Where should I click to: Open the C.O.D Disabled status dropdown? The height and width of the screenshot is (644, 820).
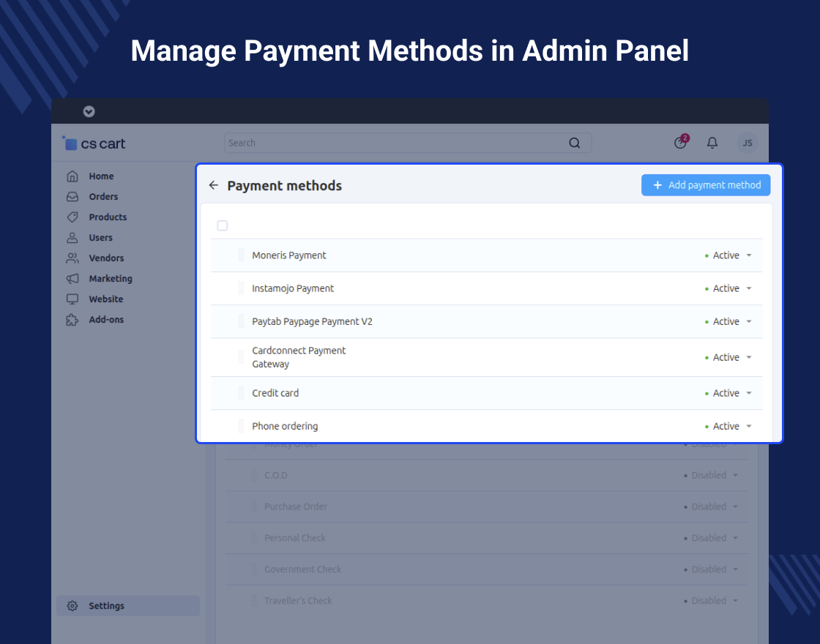click(x=711, y=475)
